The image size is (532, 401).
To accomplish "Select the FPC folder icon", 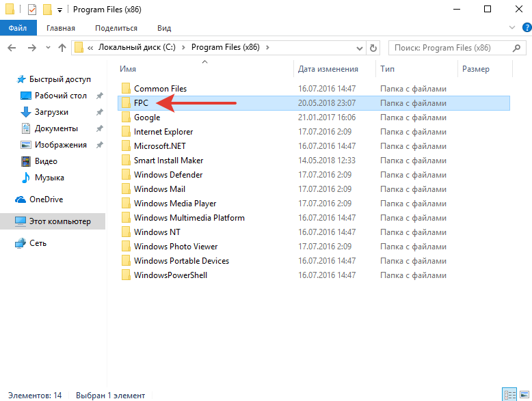I will pyautogui.click(x=126, y=102).
